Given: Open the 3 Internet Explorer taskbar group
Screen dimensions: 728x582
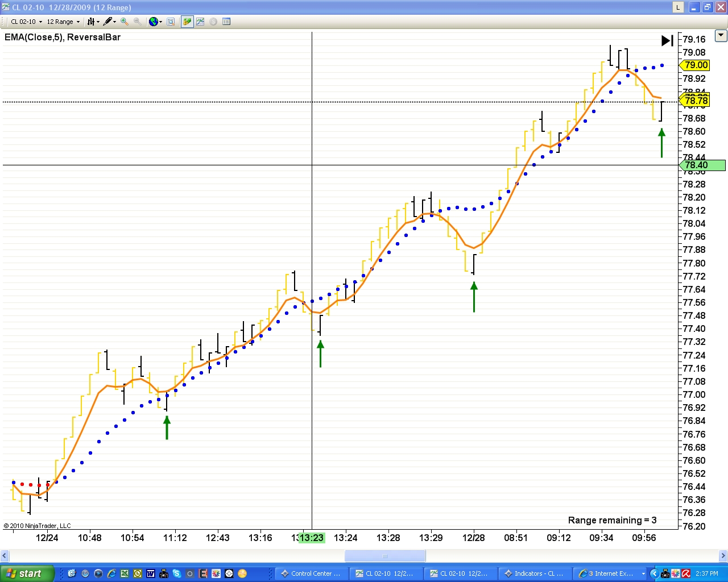Looking at the screenshot, I should tap(611, 573).
